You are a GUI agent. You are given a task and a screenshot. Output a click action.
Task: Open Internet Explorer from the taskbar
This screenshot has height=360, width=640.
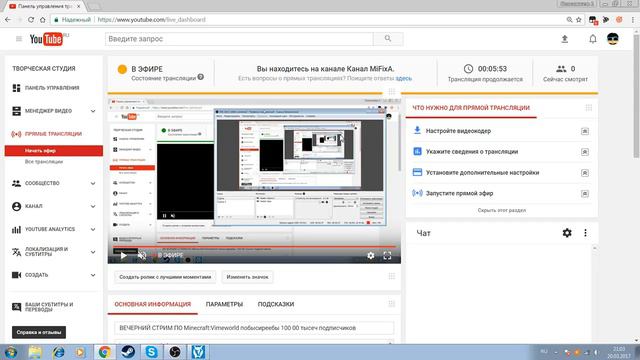58,352
